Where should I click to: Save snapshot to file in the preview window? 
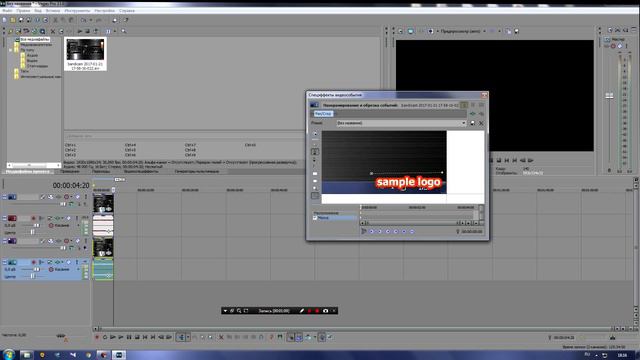pos(516,31)
